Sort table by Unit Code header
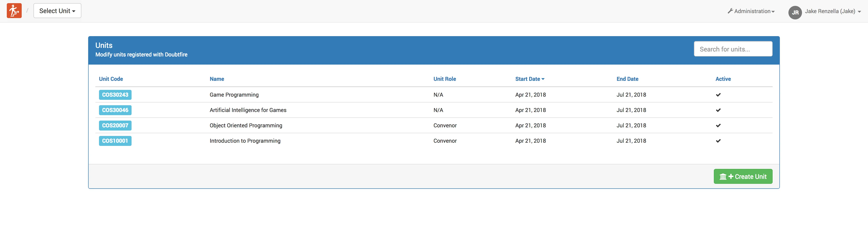 pyautogui.click(x=111, y=79)
